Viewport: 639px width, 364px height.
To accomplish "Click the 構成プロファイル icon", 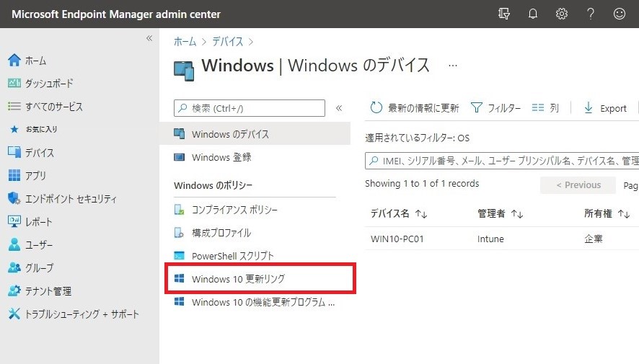I will [180, 233].
